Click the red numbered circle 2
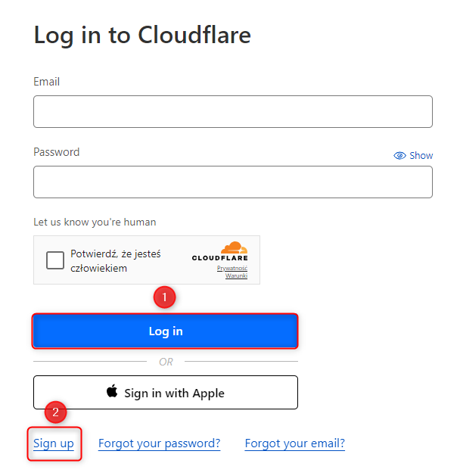The width and height of the screenshot is (460, 476). pyautogui.click(x=55, y=412)
